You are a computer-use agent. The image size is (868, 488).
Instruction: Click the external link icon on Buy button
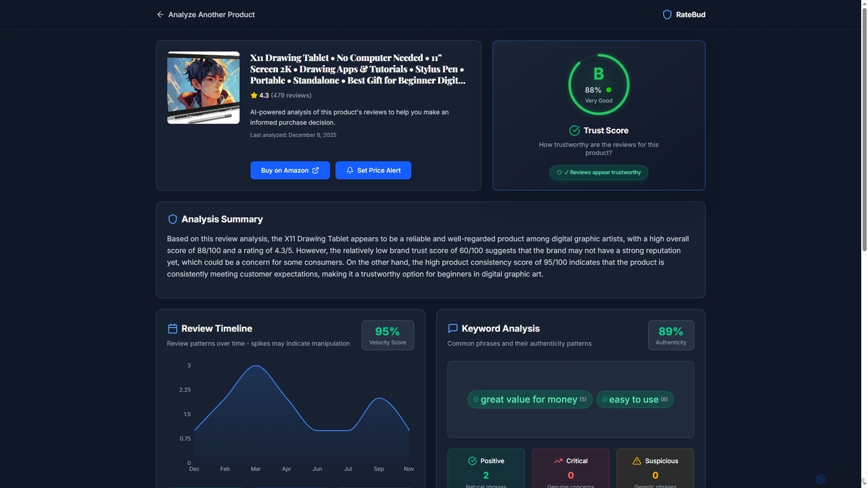click(x=315, y=170)
